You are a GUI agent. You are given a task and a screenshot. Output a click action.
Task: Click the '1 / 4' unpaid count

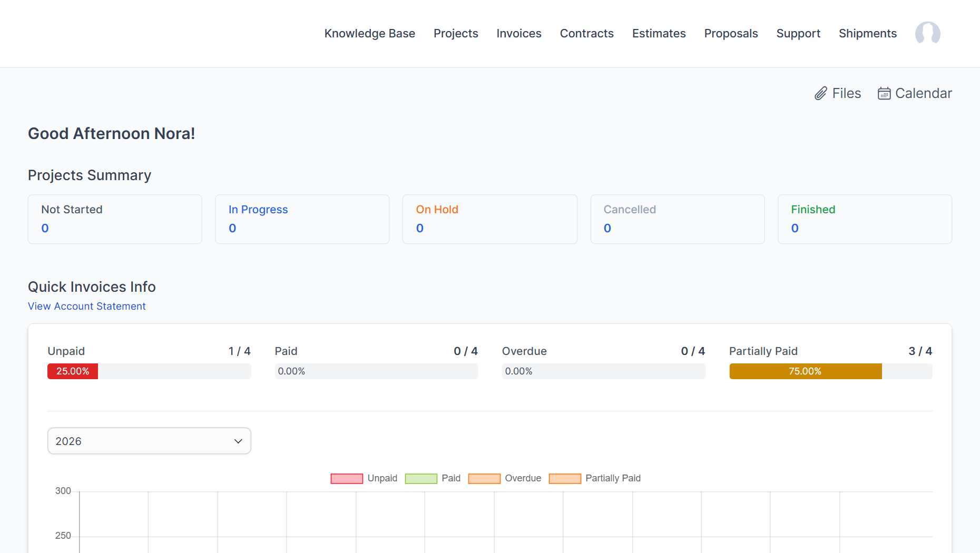click(x=239, y=351)
